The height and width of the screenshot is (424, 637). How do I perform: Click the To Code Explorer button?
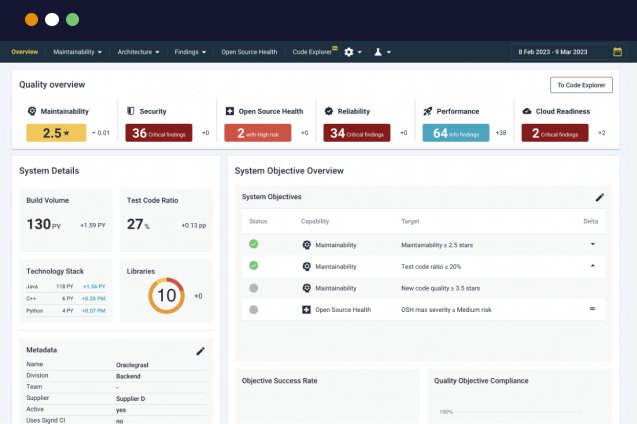(581, 85)
